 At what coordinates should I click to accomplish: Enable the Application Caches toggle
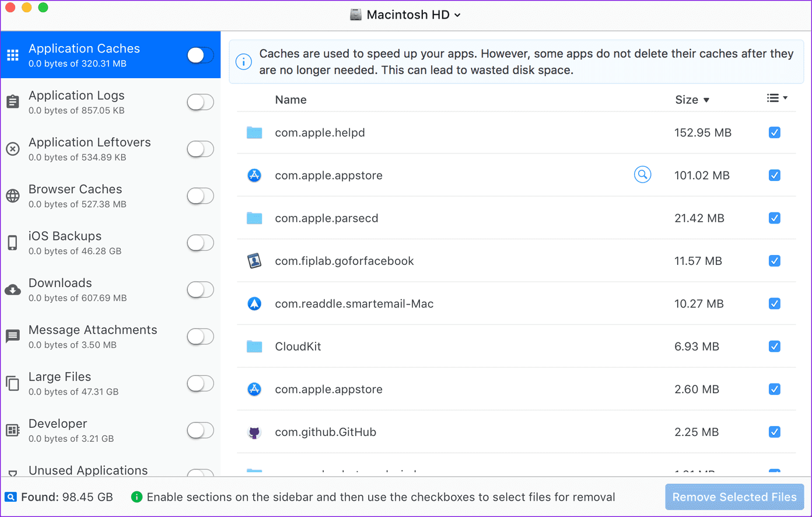(200, 55)
